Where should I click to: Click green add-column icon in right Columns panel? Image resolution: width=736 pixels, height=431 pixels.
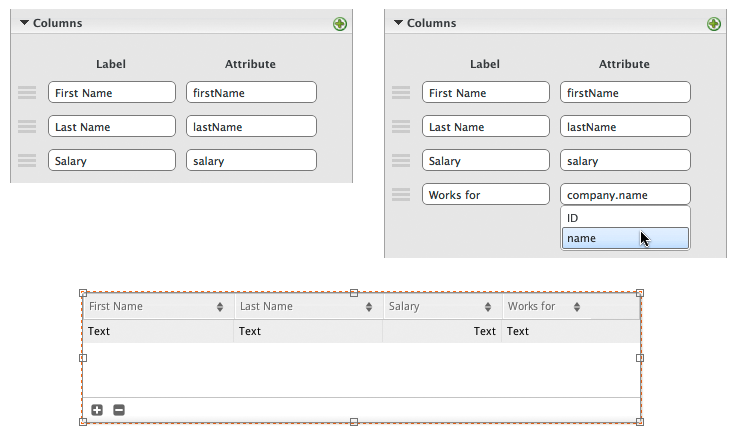pyautogui.click(x=714, y=23)
